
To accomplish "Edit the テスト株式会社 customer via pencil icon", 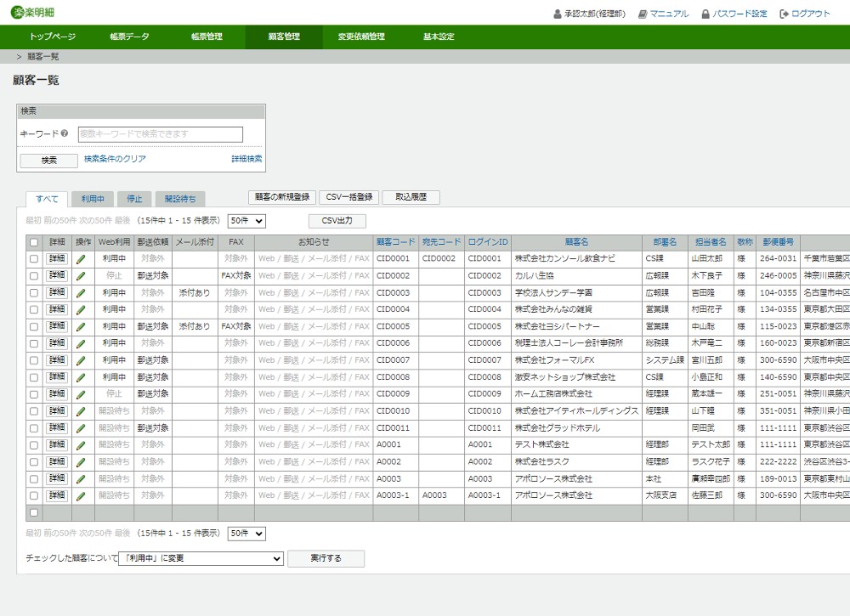I will [x=82, y=444].
